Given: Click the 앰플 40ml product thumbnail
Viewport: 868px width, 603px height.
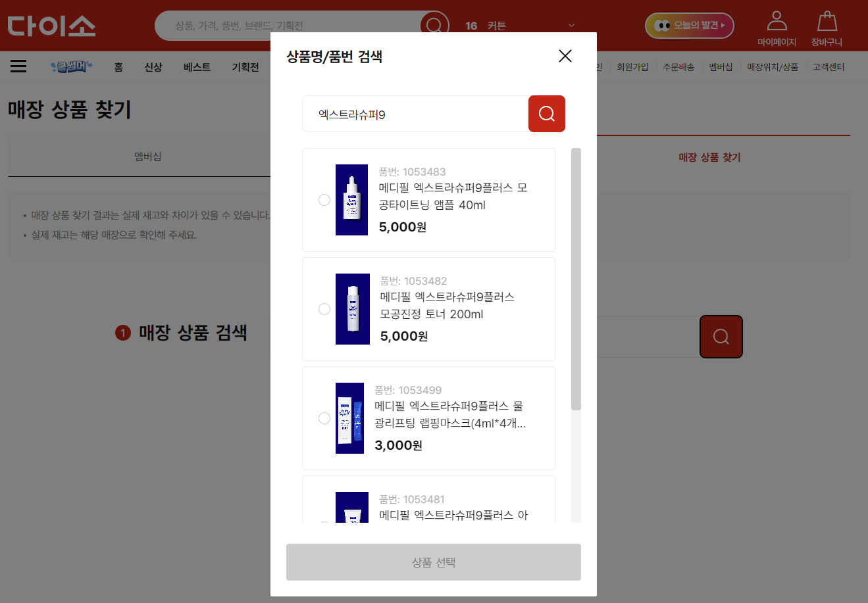Looking at the screenshot, I should [x=351, y=200].
